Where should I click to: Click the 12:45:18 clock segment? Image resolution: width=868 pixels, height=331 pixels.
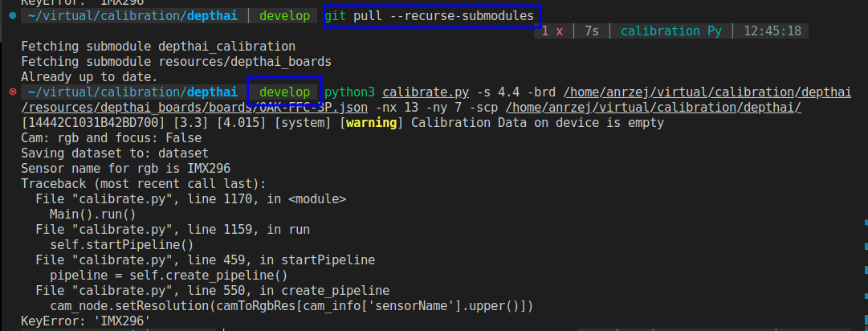(x=772, y=31)
